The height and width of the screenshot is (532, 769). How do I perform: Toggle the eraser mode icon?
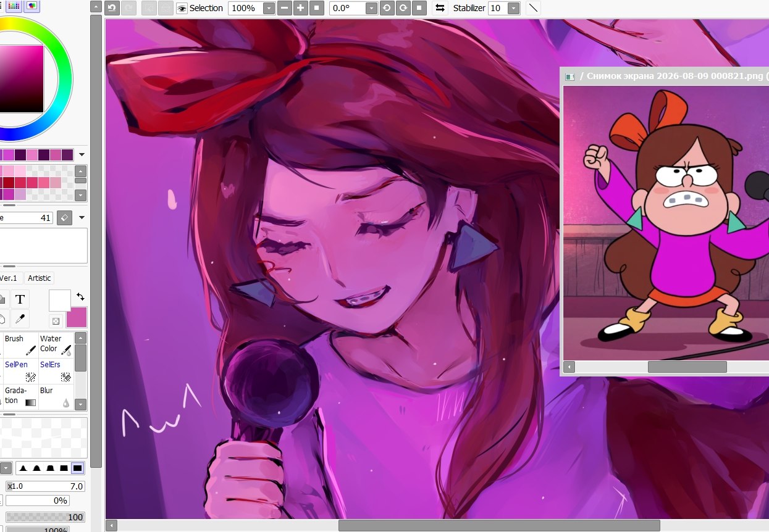(x=64, y=218)
